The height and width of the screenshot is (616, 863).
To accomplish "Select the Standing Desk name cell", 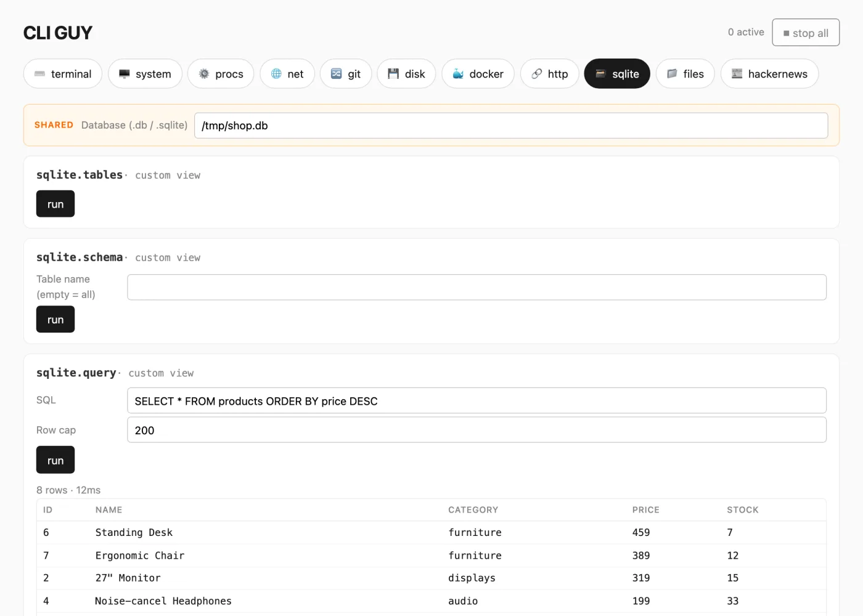I will 134,532.
